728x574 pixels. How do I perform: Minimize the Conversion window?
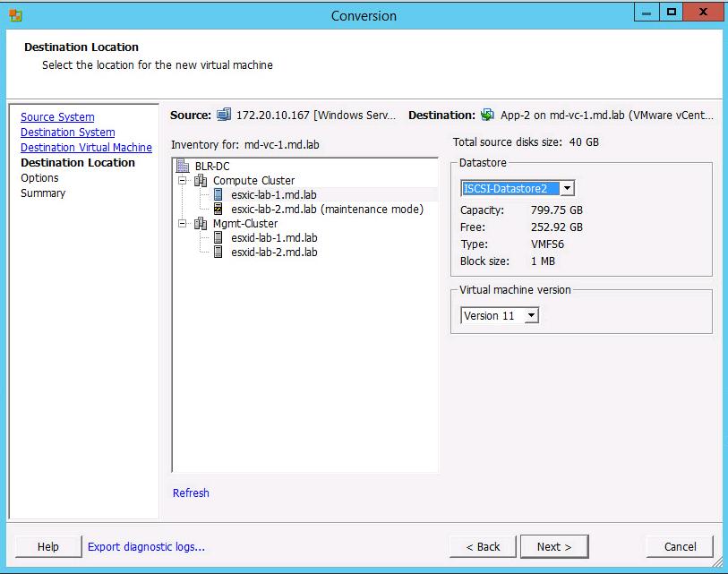(x=647, y=13)
